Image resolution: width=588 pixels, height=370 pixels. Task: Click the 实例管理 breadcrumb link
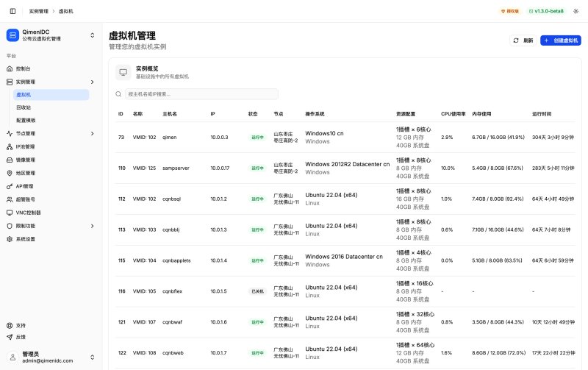39,11
